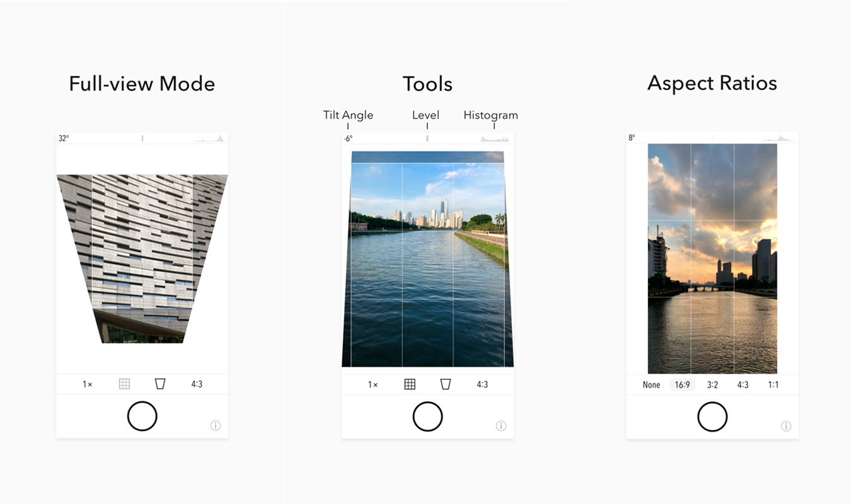Image resolution: width=851 pixels, height=504 pixels.
Task: Tap the info icon on the Full-view Mode screen
Action: 216,426
